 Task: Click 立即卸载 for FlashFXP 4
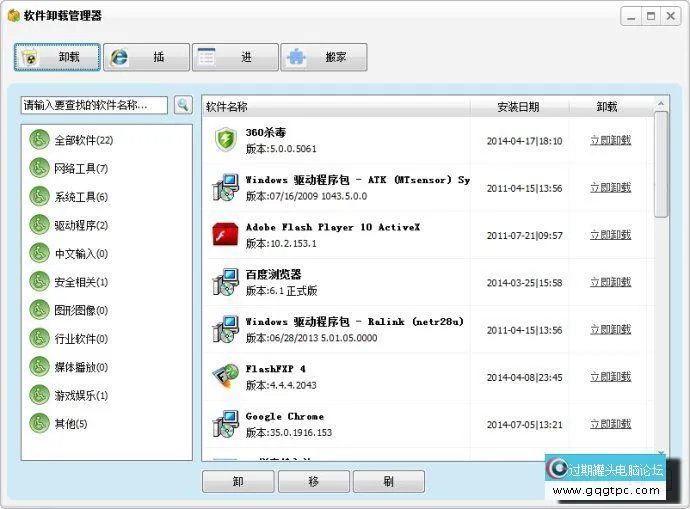[611, 377]
